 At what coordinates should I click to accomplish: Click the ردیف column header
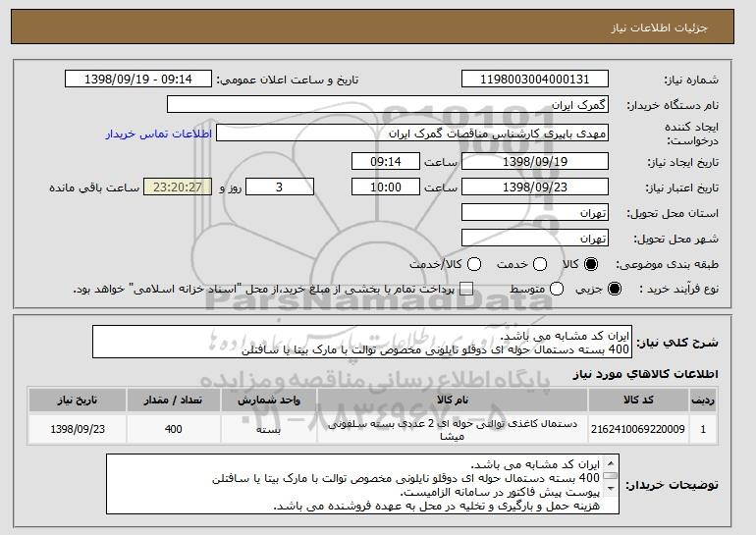point(703,401)
